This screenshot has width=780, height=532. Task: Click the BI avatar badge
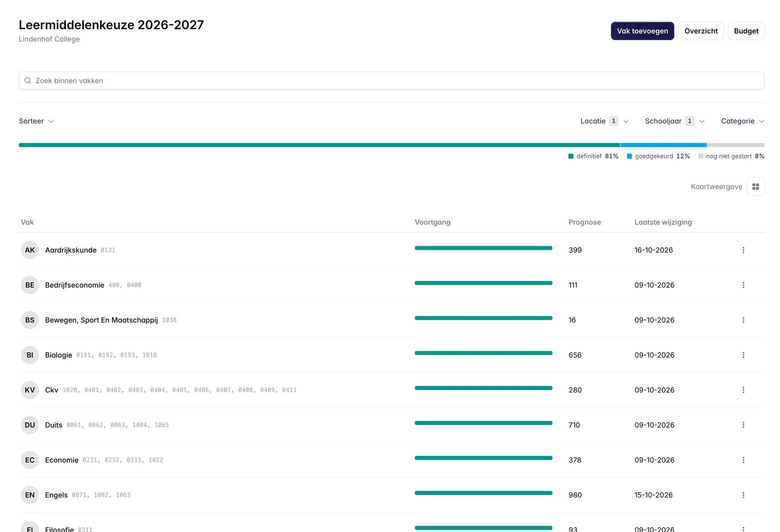(30, 355)
